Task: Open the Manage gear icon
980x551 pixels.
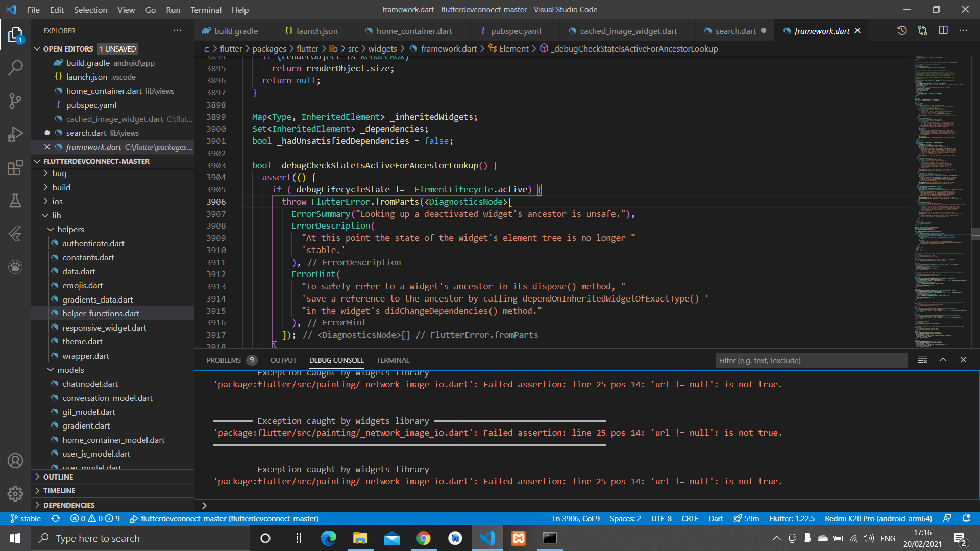Action: 15,493
